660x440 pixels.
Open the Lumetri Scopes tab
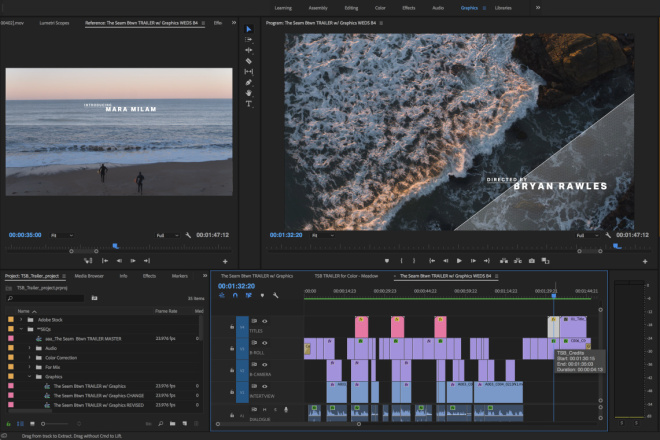54,23
